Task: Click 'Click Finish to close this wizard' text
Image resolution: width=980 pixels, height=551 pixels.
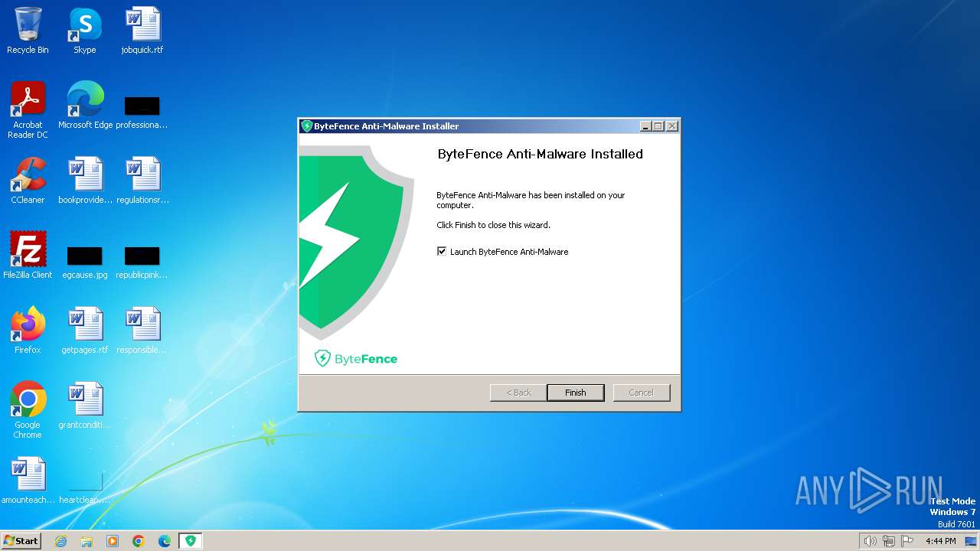Action: pos(493,225)
